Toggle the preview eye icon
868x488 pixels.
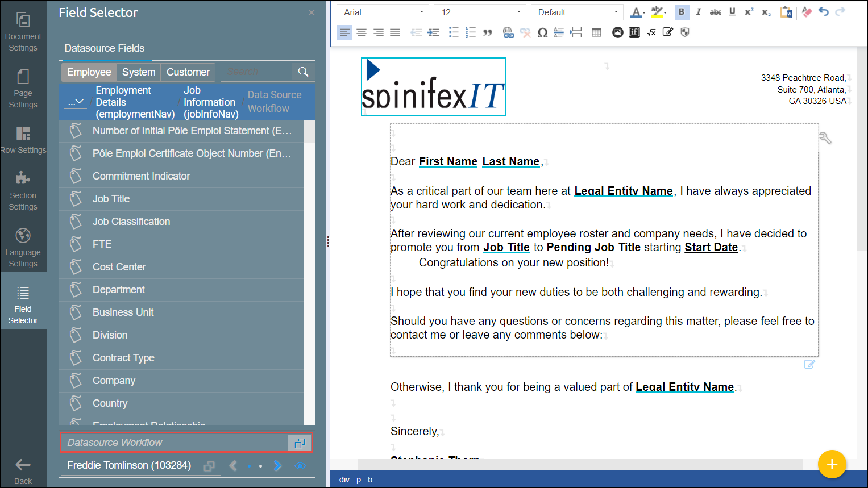[x=300, y=466]
